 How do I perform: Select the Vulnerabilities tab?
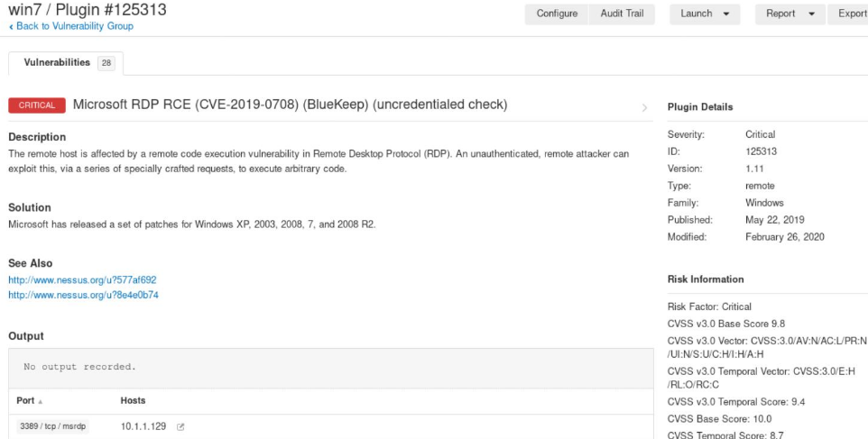(x=57, y=63)
